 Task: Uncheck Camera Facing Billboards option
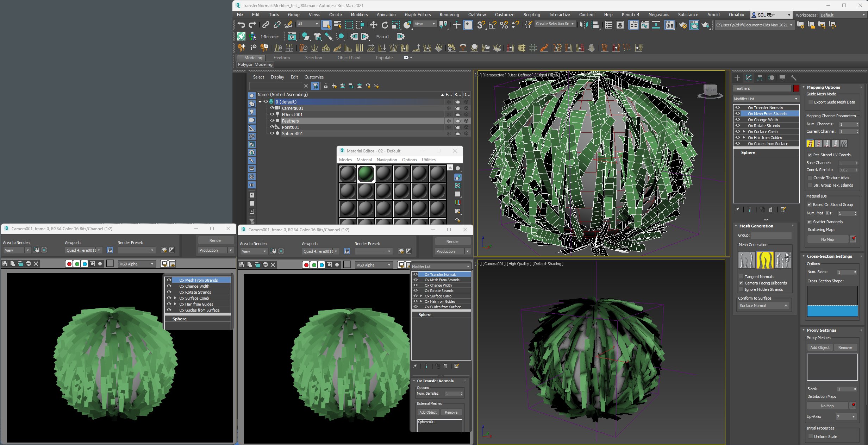coord(741,283)
